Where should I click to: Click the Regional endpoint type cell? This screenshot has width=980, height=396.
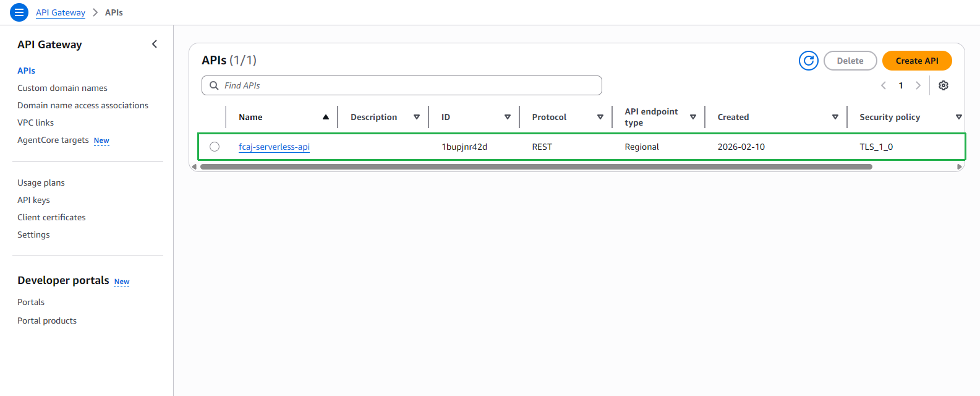[x=642, y=147]
